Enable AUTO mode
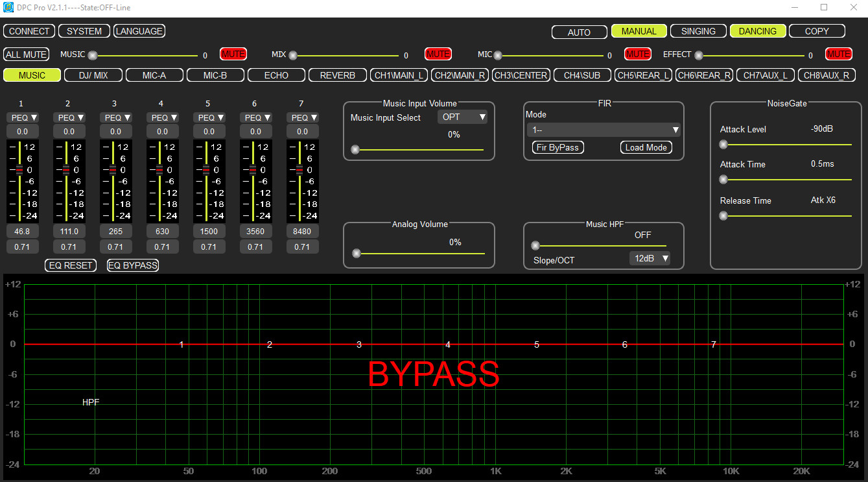 pos(579,32)
